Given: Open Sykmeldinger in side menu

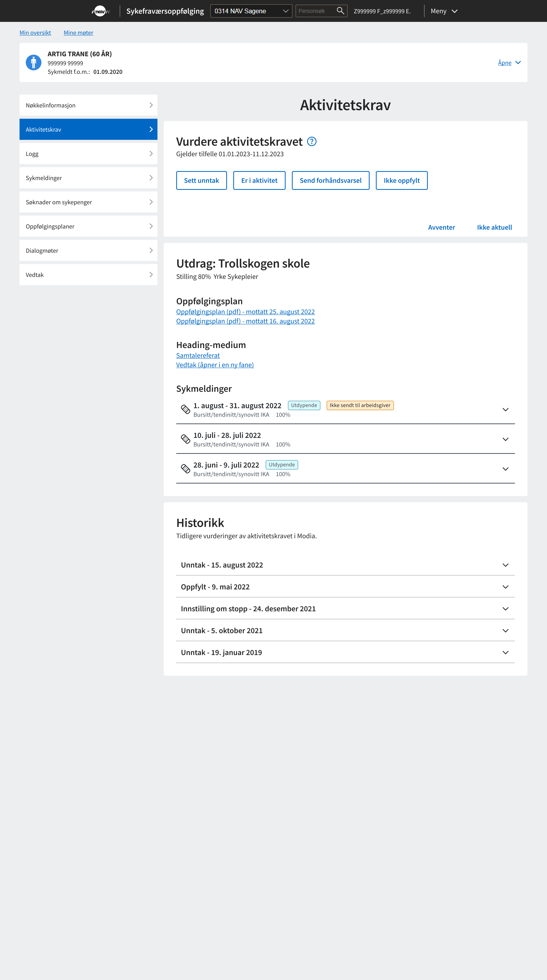Looking at the screenshot, I should [88, 178].
